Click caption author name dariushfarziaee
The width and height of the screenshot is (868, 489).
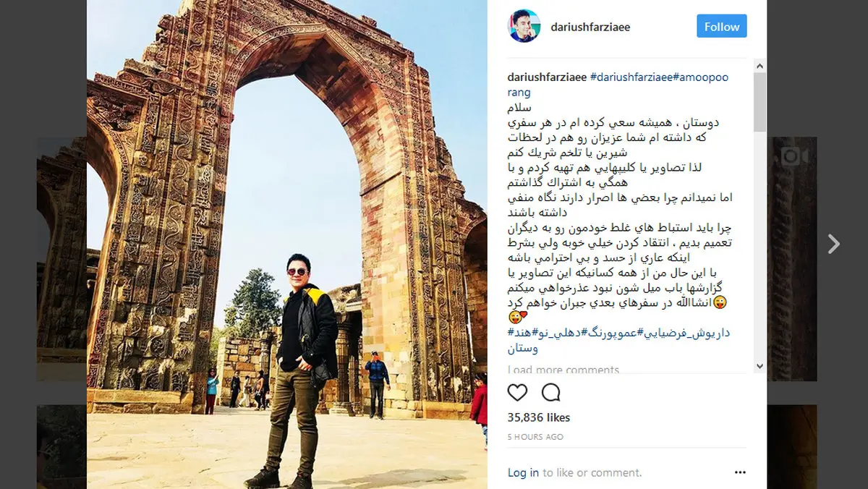[548, 77]
